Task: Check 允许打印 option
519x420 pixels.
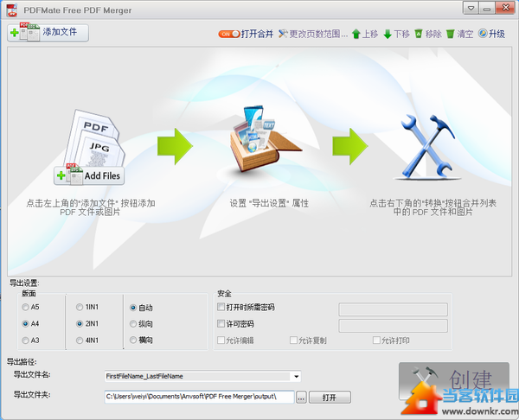Action: [x=376, y=340]
